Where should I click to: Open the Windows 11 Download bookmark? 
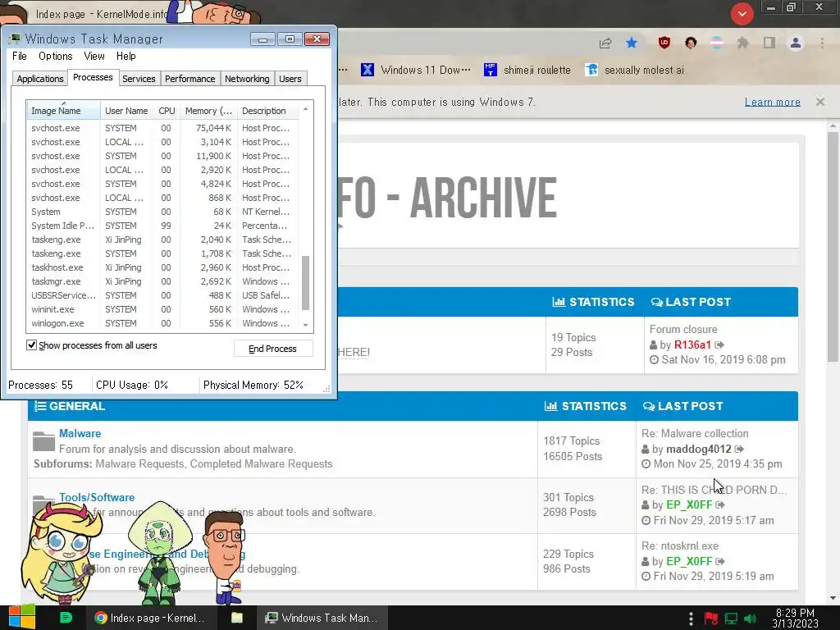pos(416,70)
